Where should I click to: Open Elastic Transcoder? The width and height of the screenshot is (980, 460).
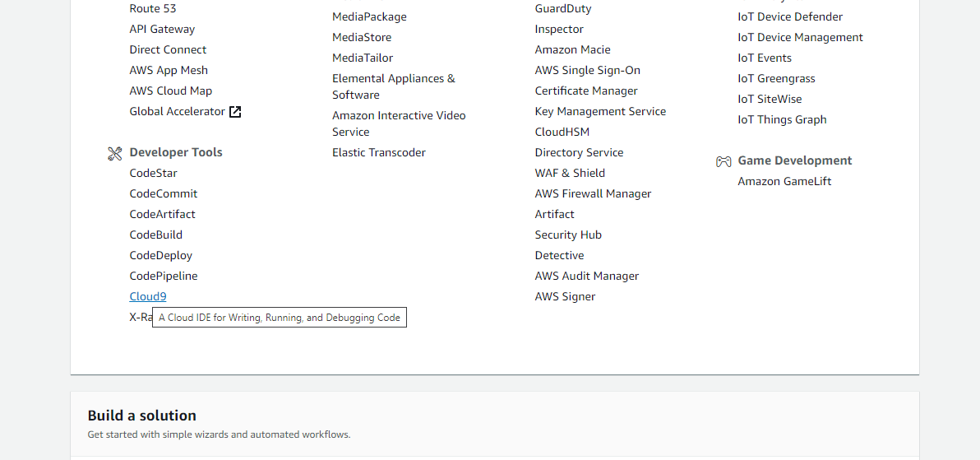tap(379, 153)
